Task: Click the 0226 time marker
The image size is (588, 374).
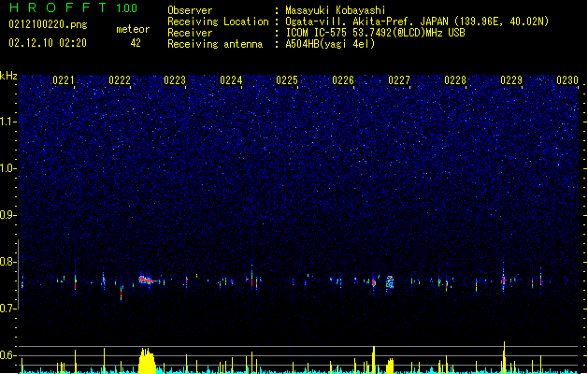Action: pyautogui.click(x=343, y=80)
